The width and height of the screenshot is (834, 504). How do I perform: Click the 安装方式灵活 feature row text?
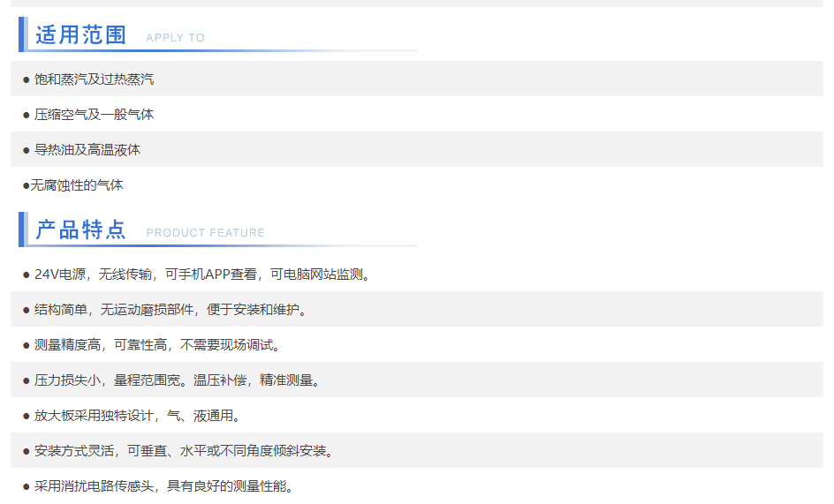183,451
